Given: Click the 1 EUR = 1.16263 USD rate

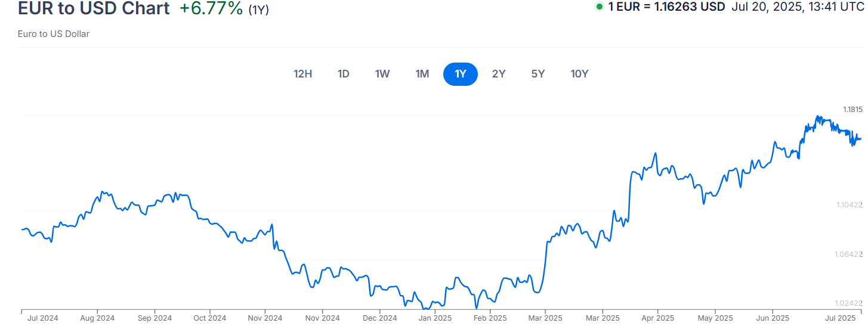Looking at the screenshot, I should (666, 7).
